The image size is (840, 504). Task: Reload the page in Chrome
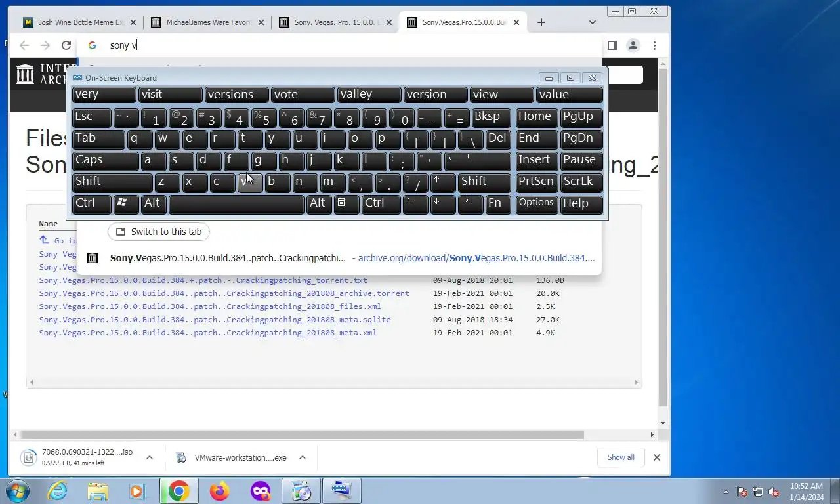tap(66, 45)
